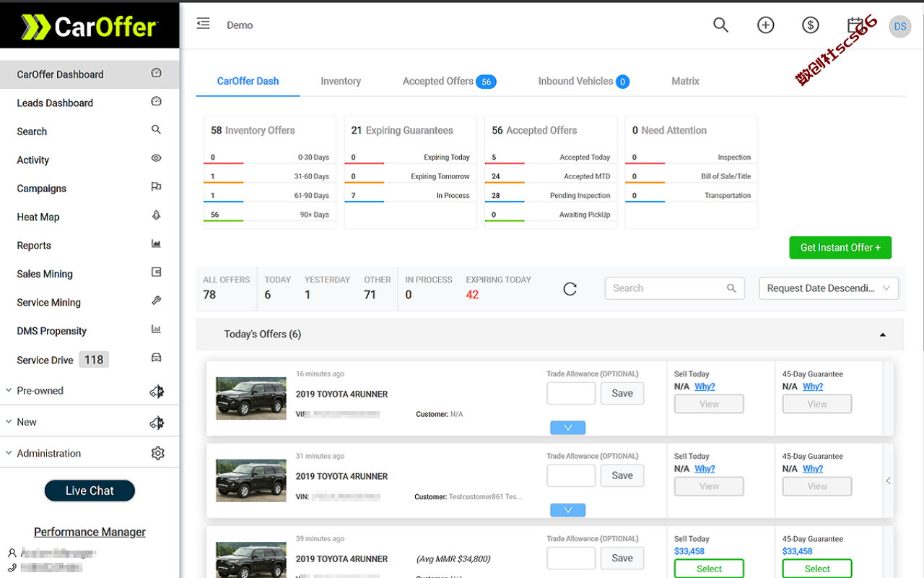Image resolution: width=924 pixels, height=578 pixels.
Task: Switch to CarOffer Dash tab
Action: pyautogui.click(x=248, y=81)
